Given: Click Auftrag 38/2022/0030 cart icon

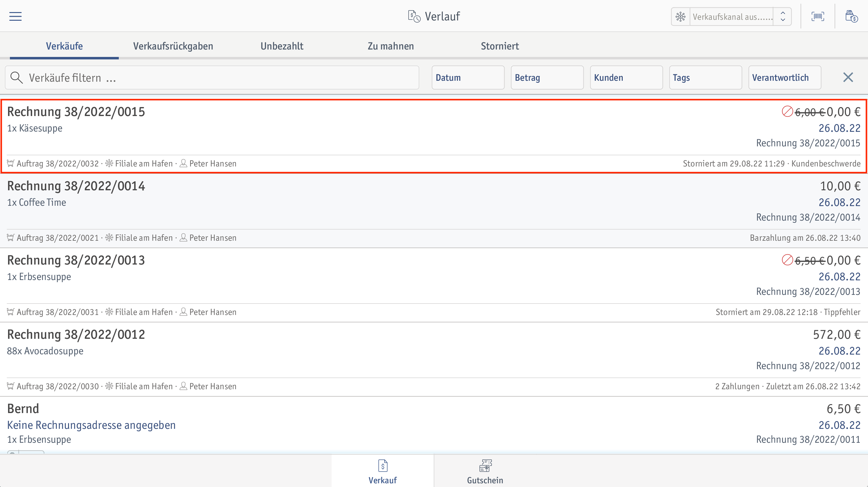Looking at the screenshot, I should pyautogui.click(x=11, y=386).
